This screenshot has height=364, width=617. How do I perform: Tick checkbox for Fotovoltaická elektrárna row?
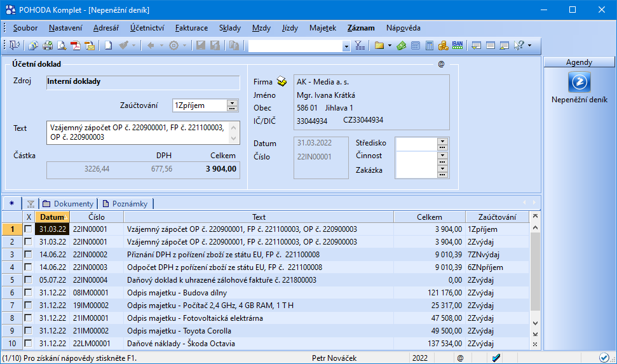(x=28, y=318)
